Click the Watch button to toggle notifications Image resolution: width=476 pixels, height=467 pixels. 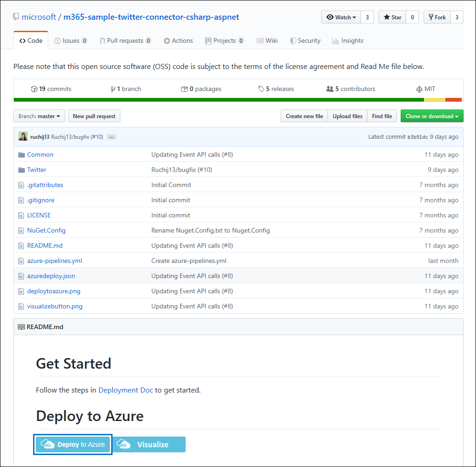click(x=340, y=17)
